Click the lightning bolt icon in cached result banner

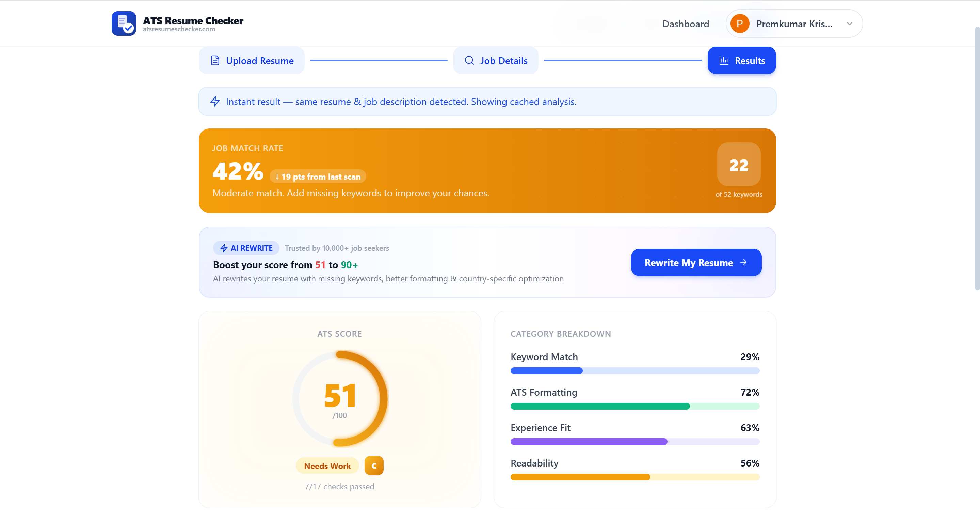coord(215,101)
